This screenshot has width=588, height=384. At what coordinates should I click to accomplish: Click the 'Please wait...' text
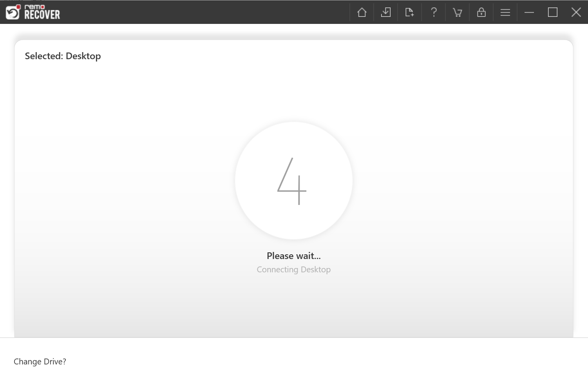(x=294, y=256)
